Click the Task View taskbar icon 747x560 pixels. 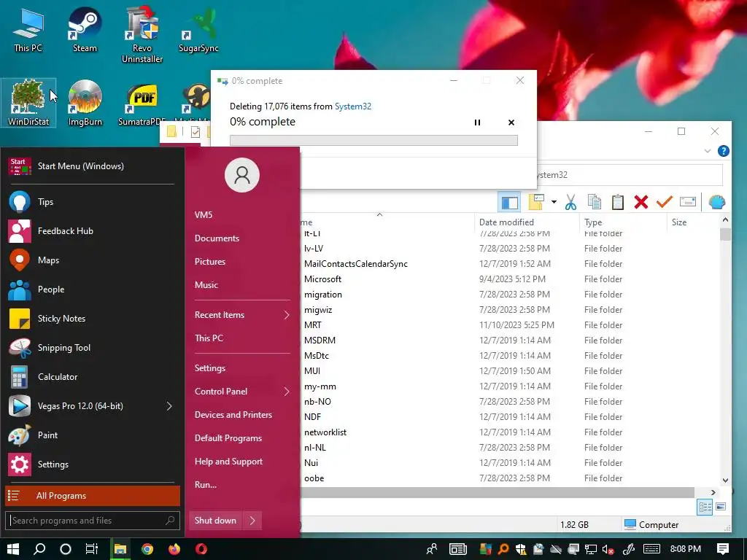coord(91,549)
